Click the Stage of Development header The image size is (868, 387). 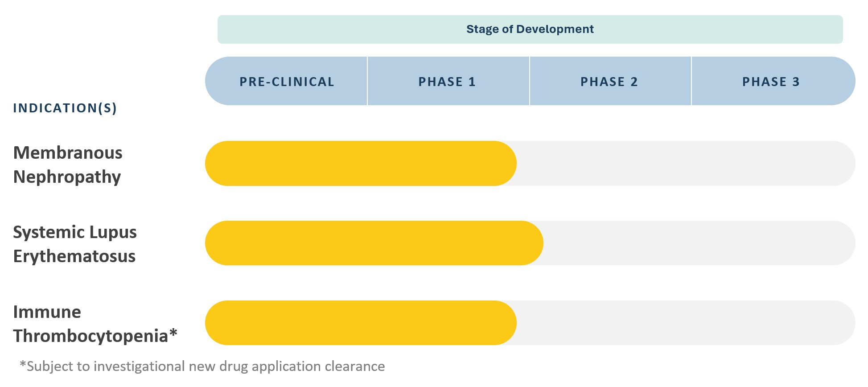pos(530,29)
